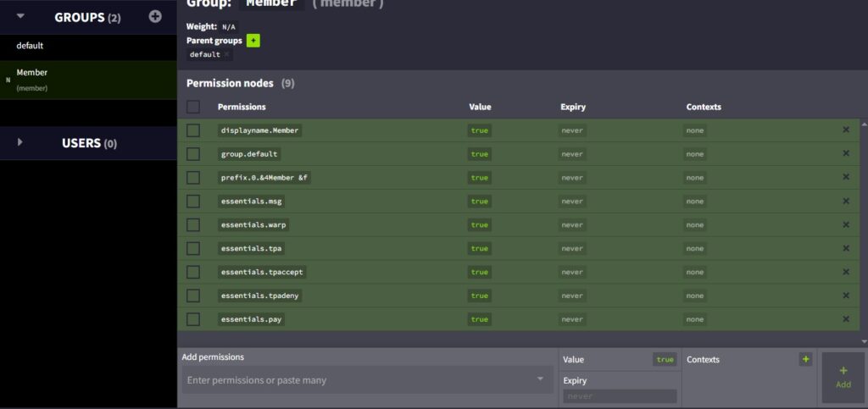Delete the essentials.warp permission node

[x=845, y=224]
